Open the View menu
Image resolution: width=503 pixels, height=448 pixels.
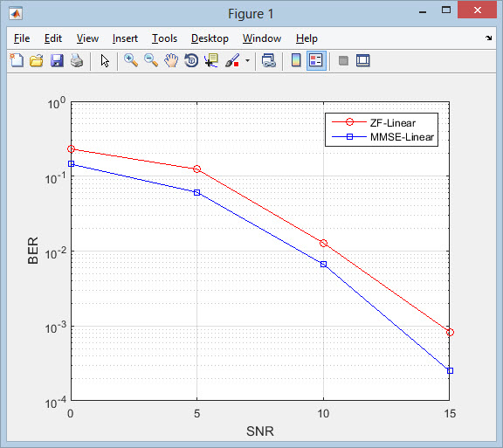(87, 38)
